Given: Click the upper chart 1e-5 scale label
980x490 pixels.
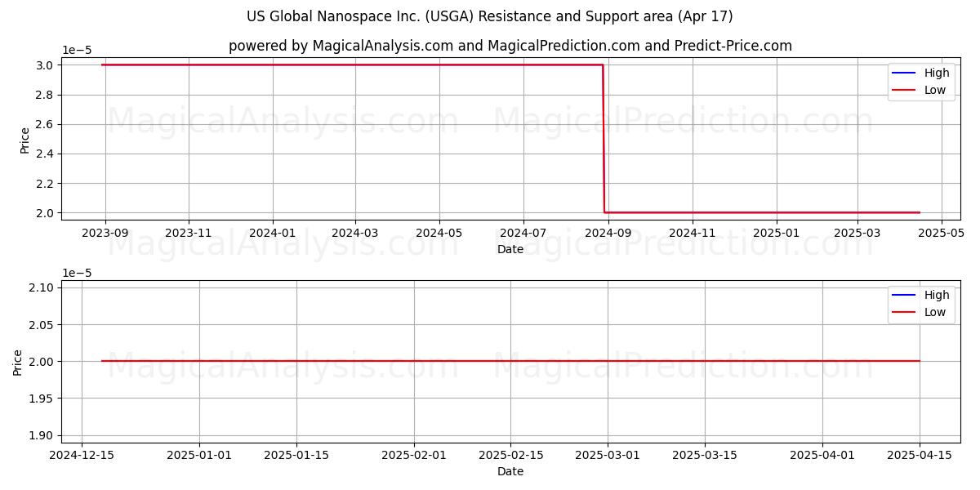Looking at the screenshot, I should tap(77, 51).
